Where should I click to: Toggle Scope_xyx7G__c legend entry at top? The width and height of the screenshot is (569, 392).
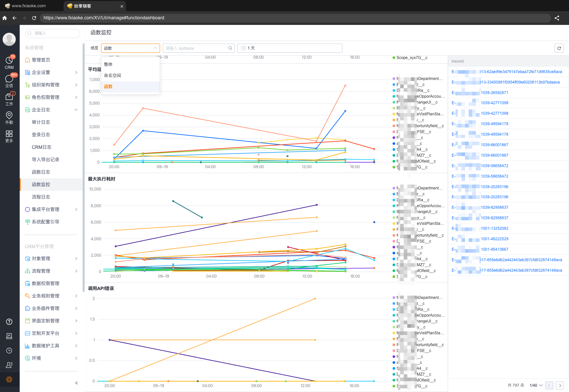[410, 58]
